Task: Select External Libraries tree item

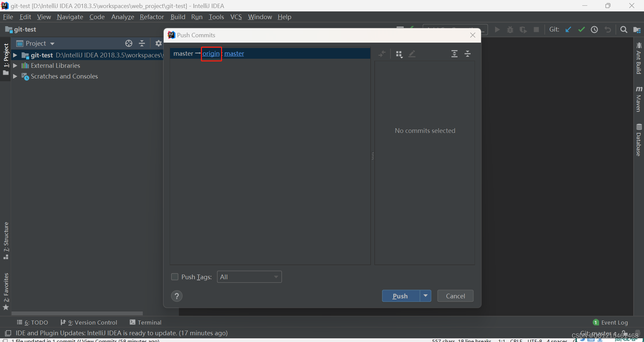Action: 55,66
